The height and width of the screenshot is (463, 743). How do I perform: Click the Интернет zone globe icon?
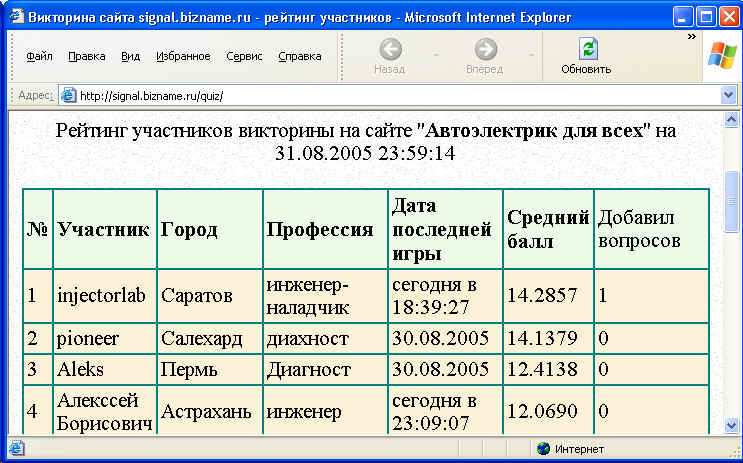point(544,448)
